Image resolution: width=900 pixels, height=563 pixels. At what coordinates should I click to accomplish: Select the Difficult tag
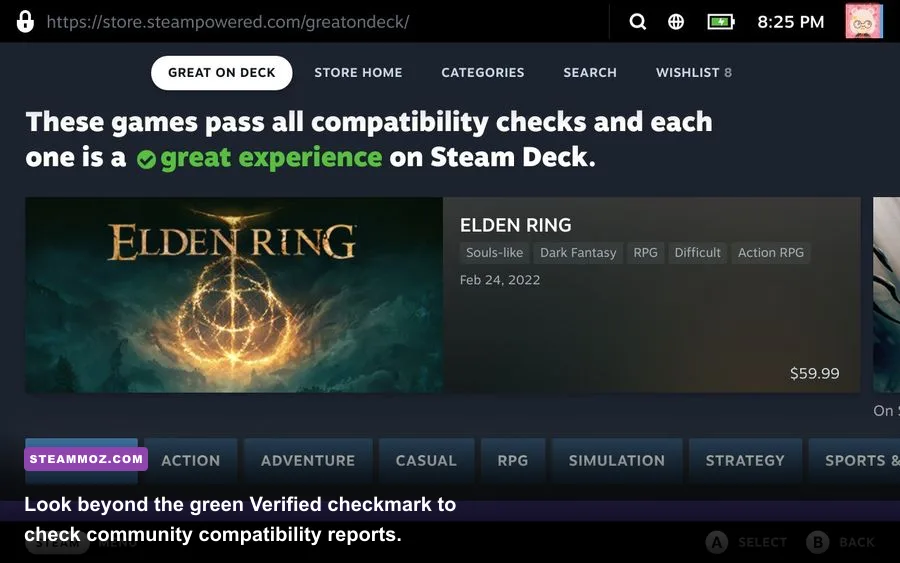pos(697,253)
